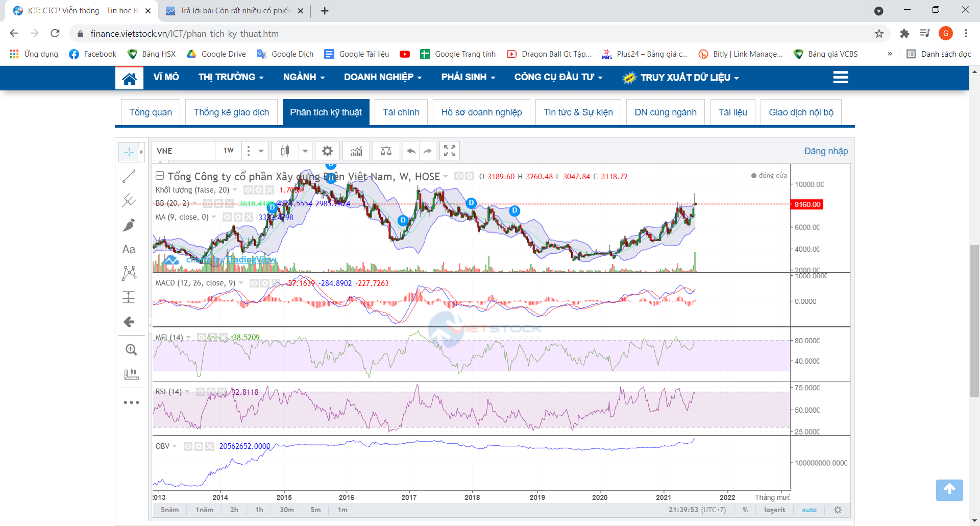The height and width of the screenshot is (526, 980).
Task: Toggle fullscreen chart mode
Action: [x=450, y=151]
